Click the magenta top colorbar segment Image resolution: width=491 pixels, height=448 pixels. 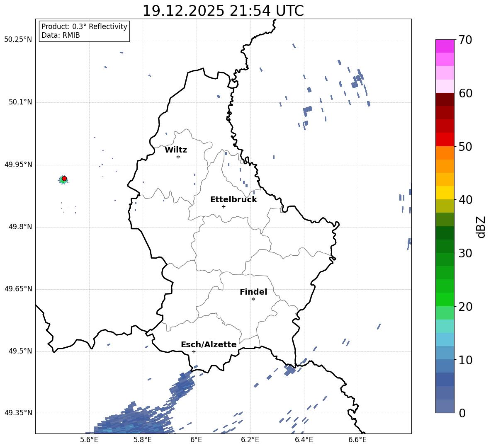pos(445,46)
